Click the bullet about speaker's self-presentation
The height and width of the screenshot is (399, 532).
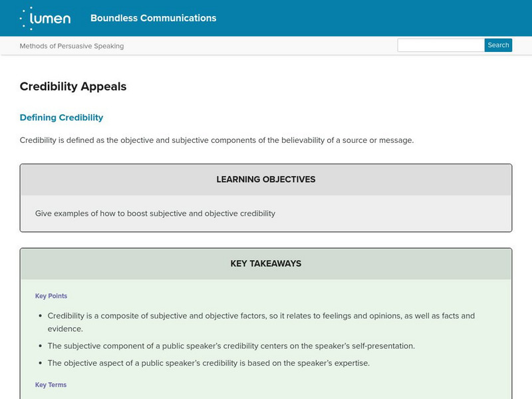pos(231,346)
